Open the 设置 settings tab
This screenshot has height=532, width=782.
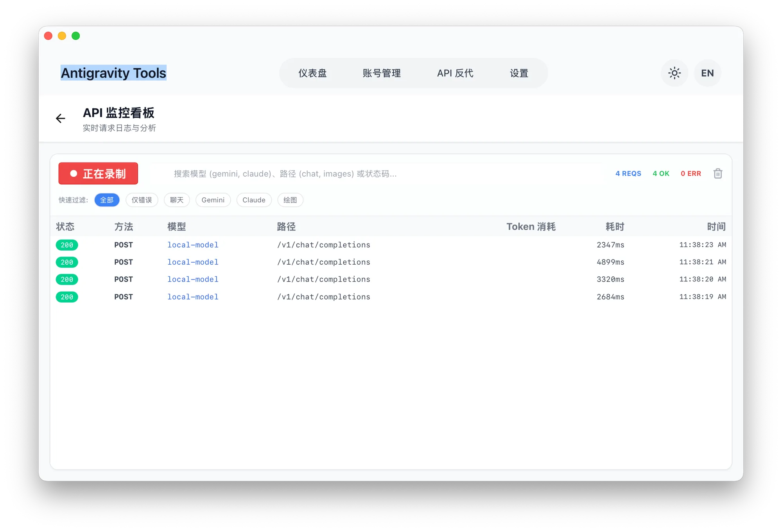click(519, 73)
